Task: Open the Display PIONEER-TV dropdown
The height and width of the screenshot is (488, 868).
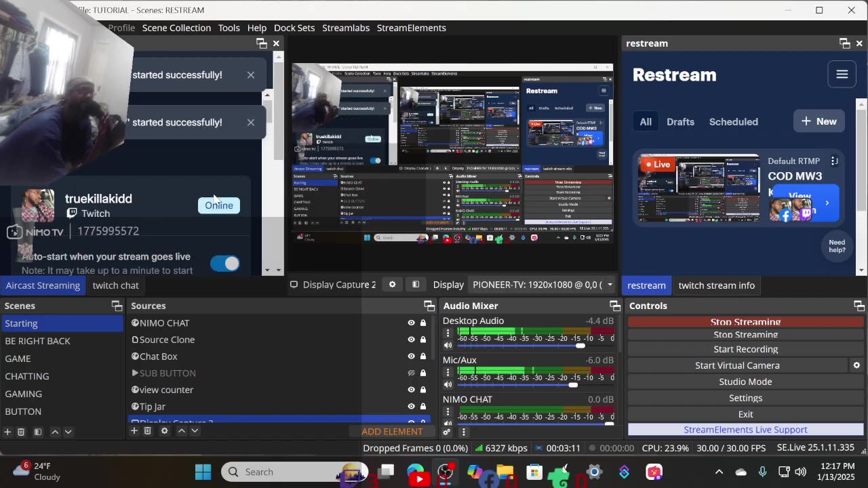Action: [x=542, y=285]
